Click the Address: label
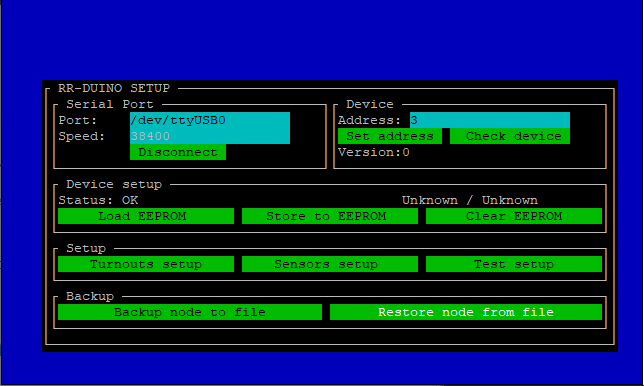This screenshot has height=386, width=644. (369, 120)
